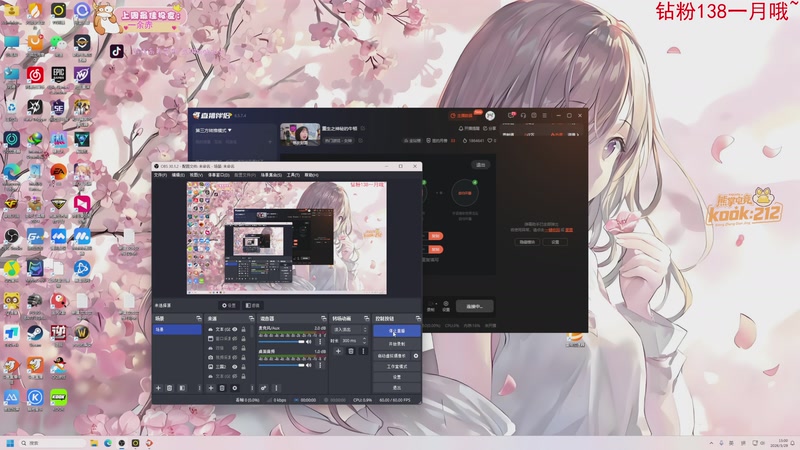Open the 视图(V) menu in OBS

(196, 175)
